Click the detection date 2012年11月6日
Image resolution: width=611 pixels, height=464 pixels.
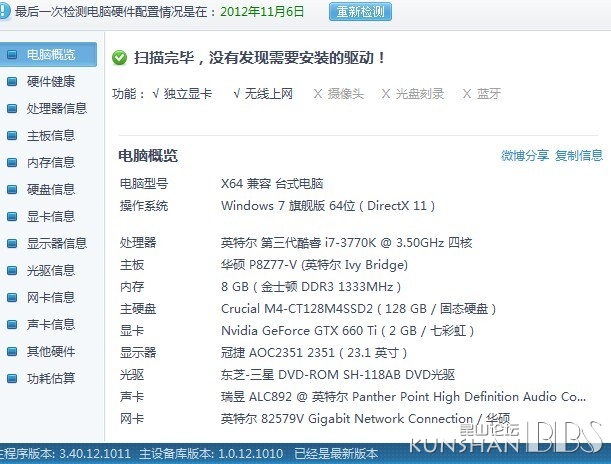(262, 12)
